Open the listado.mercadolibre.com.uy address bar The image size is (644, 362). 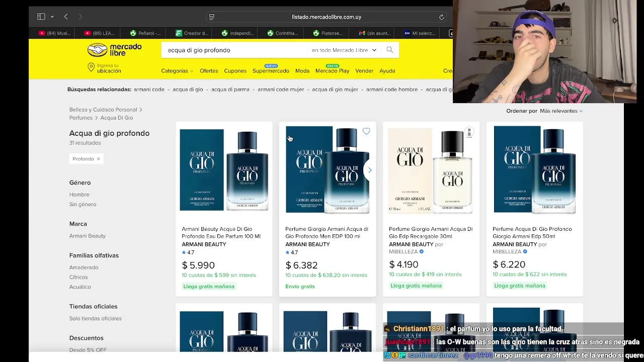click(x=327, y=17)
